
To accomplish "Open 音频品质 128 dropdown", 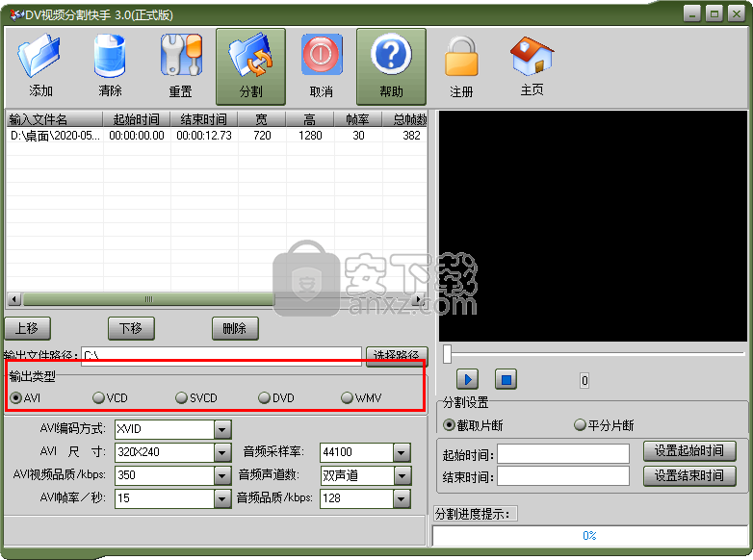I will [402, 498].
